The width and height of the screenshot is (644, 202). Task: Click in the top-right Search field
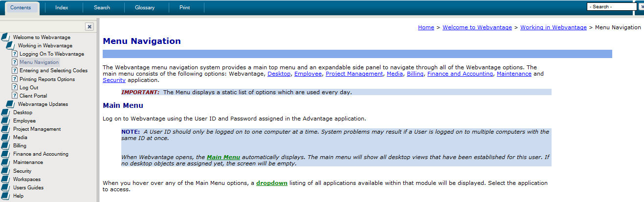611,7
